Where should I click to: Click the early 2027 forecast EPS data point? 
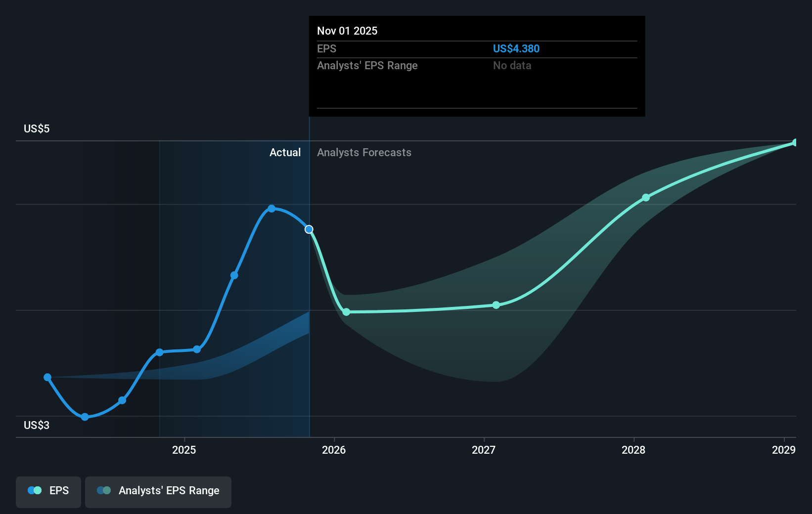[x=496, y=305]
